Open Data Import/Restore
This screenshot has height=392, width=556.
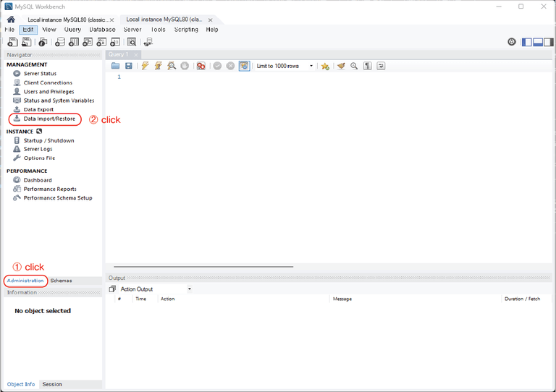pyautogui.click(x=49, y=119)
